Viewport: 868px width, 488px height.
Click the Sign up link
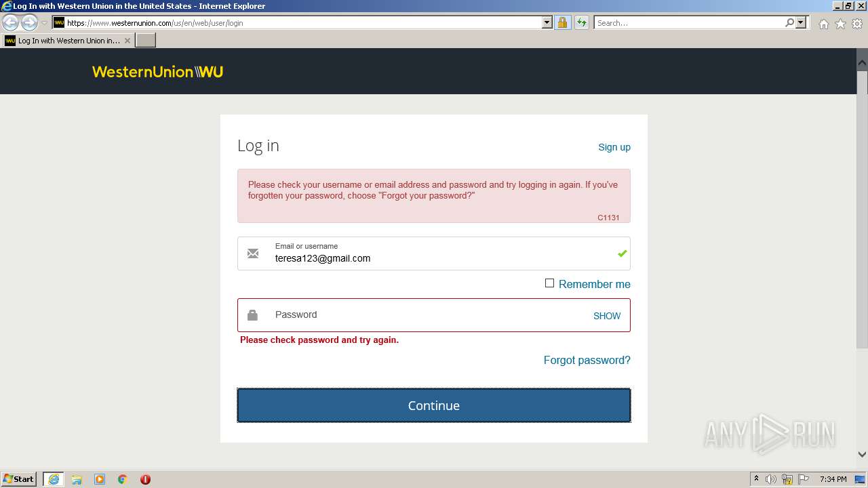[614, 147]
